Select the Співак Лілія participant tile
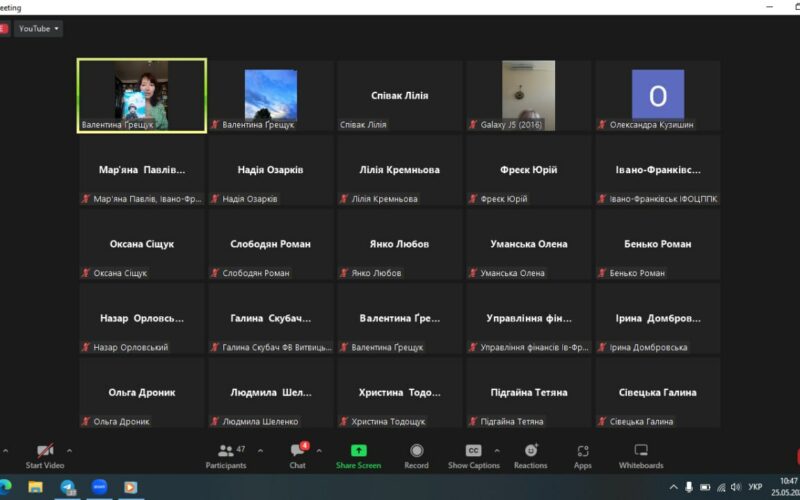This screenshot has width=800, height=500. click(x=399, y=95)
